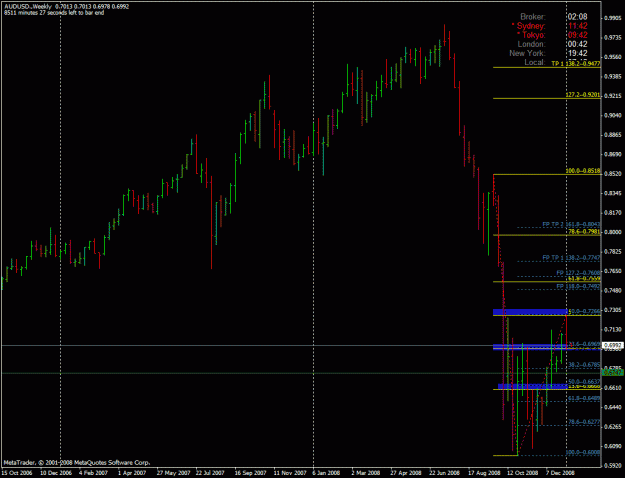Screen dimensions: 625x478
Task: Click the 4 Feb 2007 date on the time axis
Action: pyautogui.click(x=93, y=473)
